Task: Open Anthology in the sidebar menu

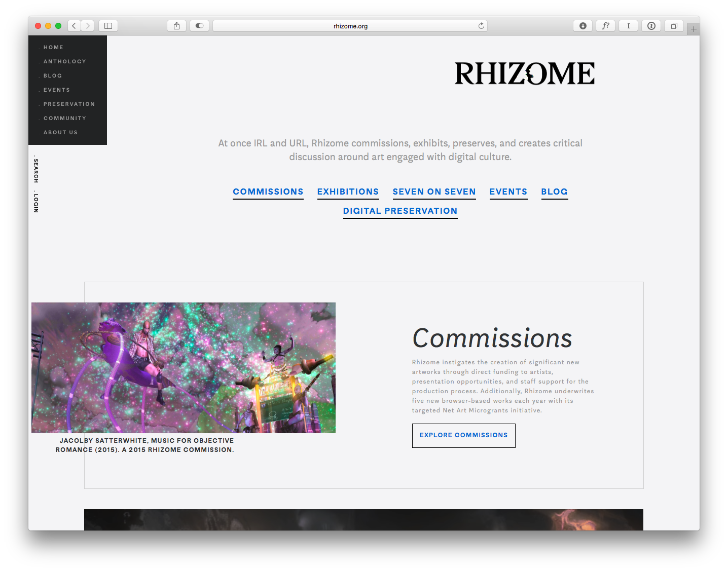Action: [x=64, y=61]
